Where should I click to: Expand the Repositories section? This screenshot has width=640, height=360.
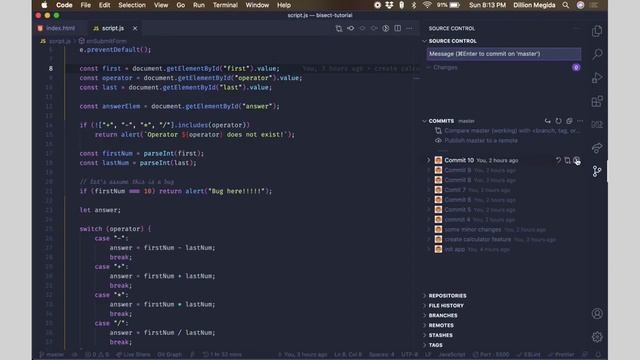click(447, 296)
